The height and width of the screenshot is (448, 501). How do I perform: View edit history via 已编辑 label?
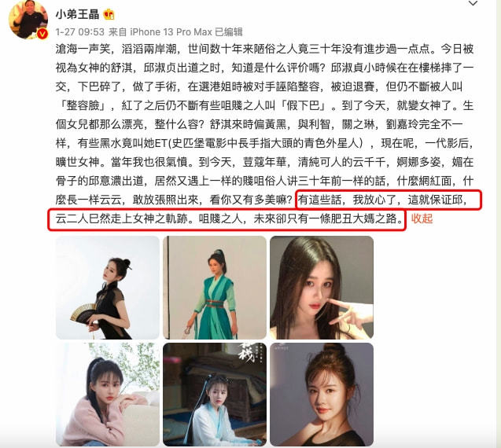228,32
